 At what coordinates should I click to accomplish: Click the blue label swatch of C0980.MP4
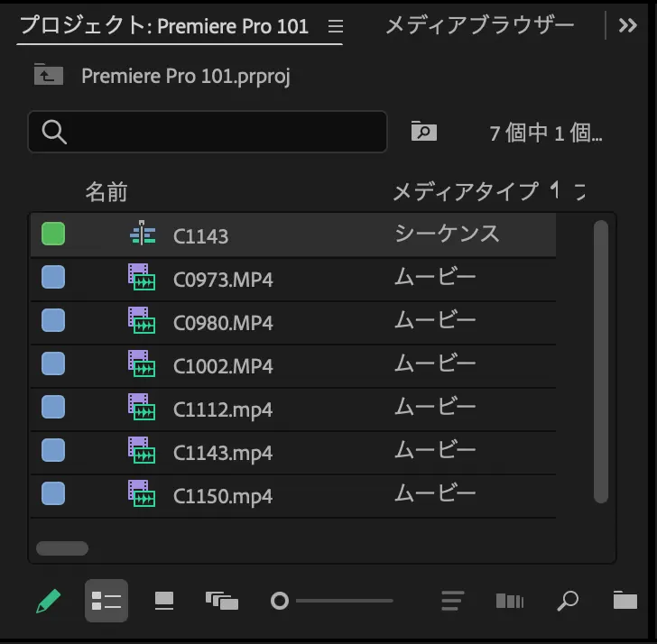[x=53, y=320]
